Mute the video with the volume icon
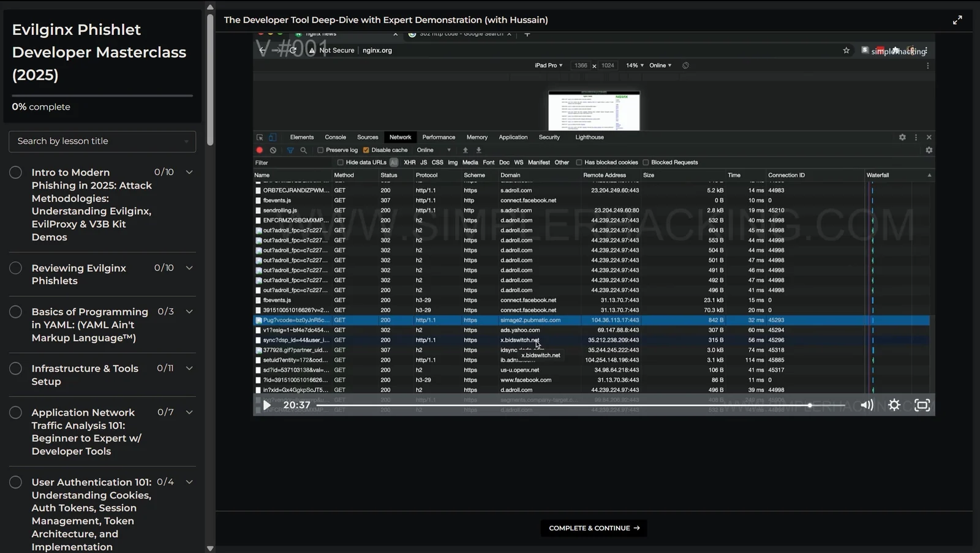This screenshot has height=553, width=980. click(867, 405)
